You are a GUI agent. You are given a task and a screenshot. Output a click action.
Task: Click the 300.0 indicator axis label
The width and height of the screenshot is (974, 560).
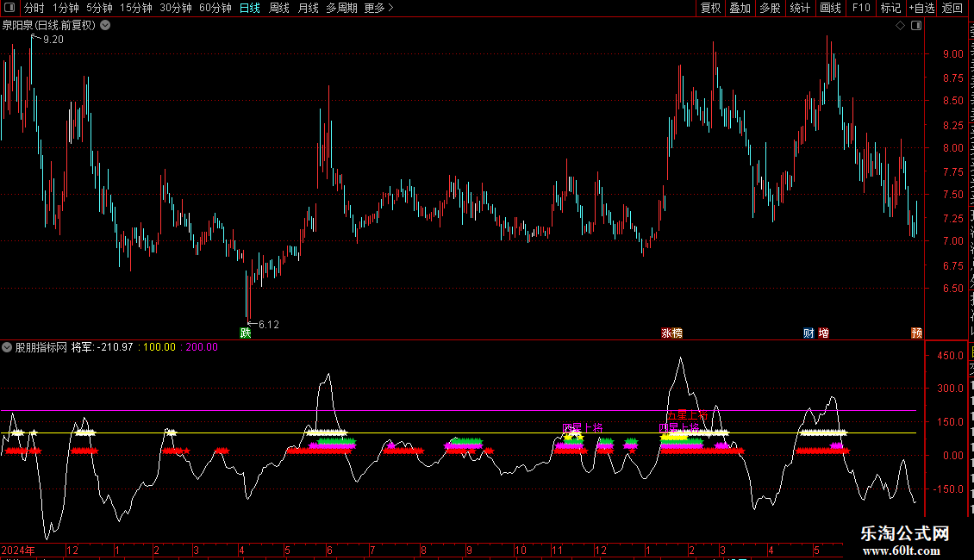(951, 389)
